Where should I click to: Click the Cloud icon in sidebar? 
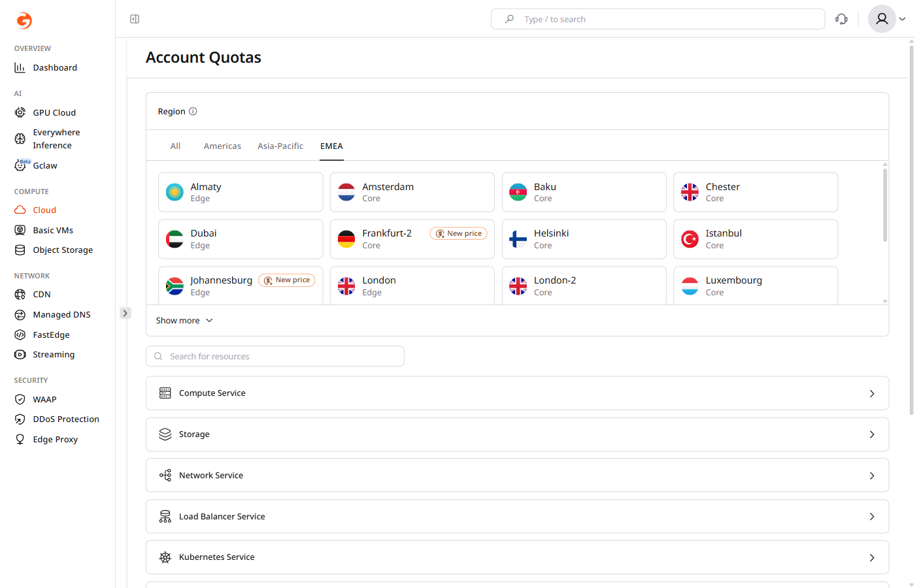[20, 210]
